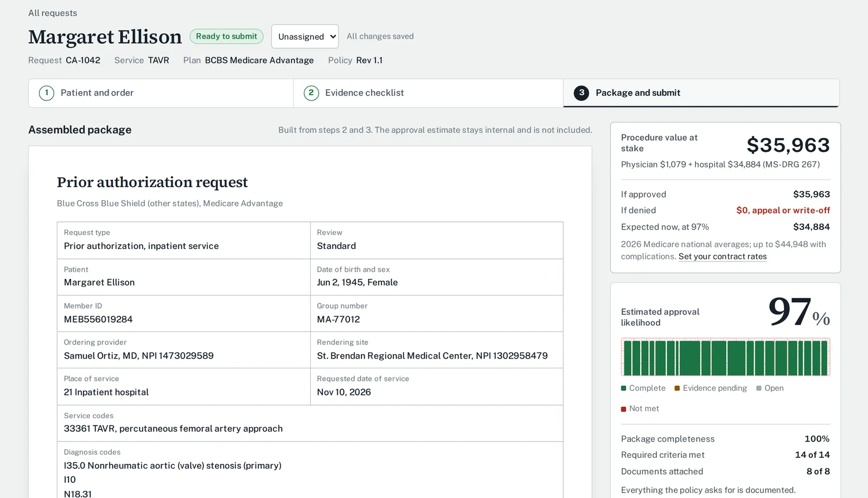Click the requested date Nov 10, 2026
Screen dimensions: 868x498
point(344,392)
